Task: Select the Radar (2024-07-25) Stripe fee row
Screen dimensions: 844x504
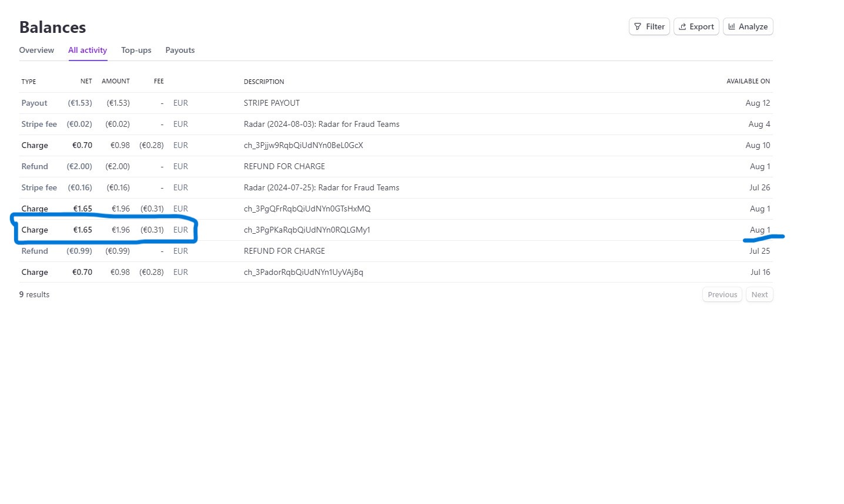Action: pos(321,187)
